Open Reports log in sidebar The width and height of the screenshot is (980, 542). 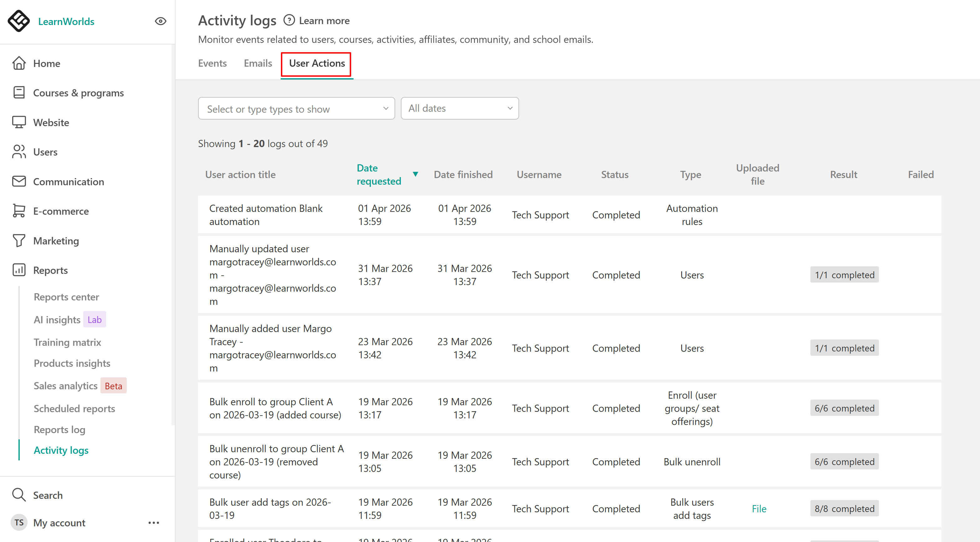pyautogui.click(x=59, y=429)
